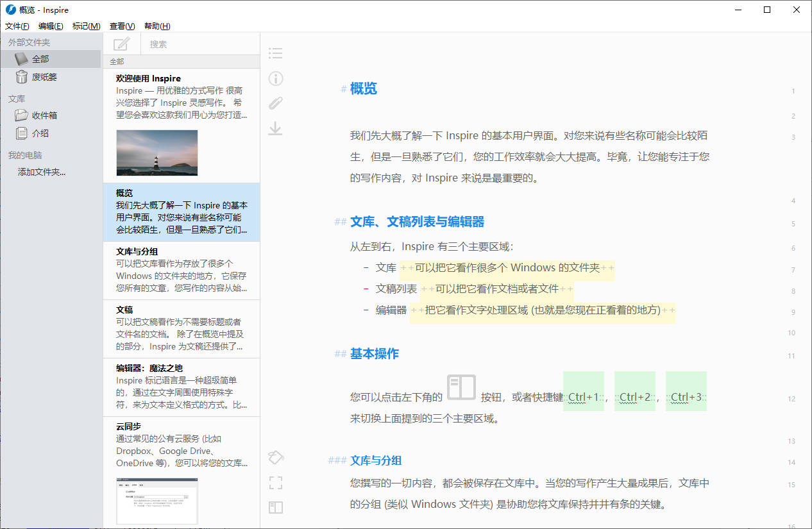Create a new sheet with the compose icon
812x529 pixels.
pyautogui.click(x=121, y=44)
